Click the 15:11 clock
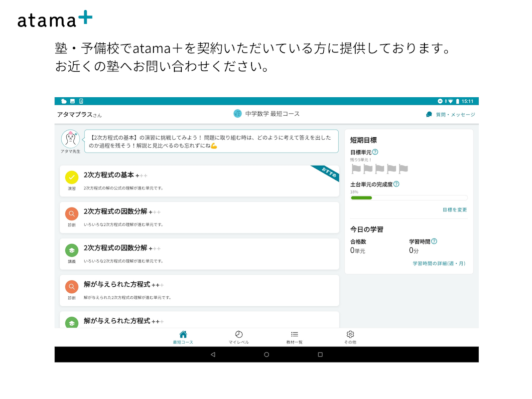 [x=467, y=101]
